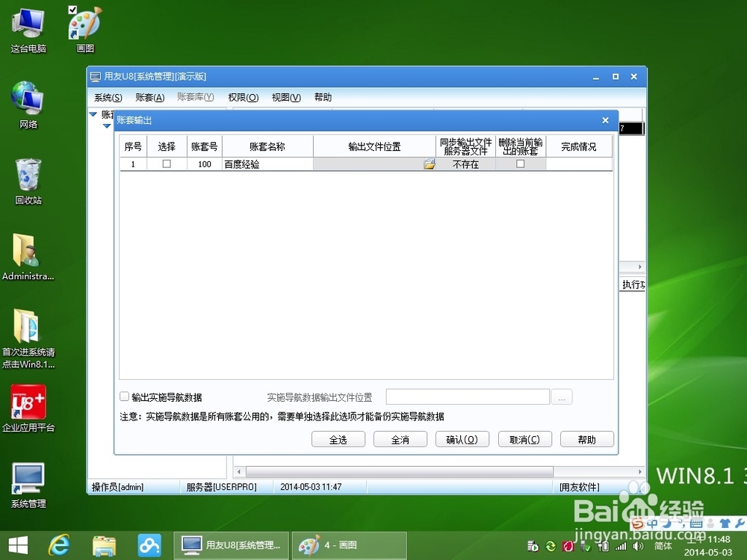This screenshot has height=560, width=747.
Task: Click the network signal bars tray icon
Action: click(x=621, y=547)
